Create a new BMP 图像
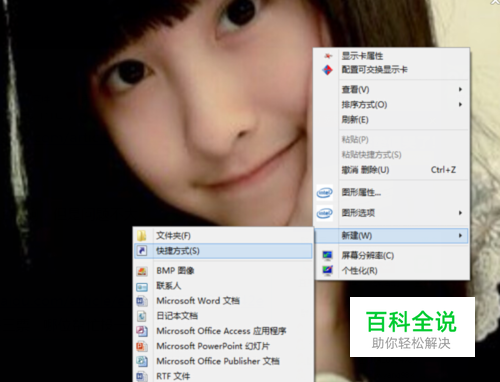The width and height of the screenshot is (500, 382). tap(223, 271)
